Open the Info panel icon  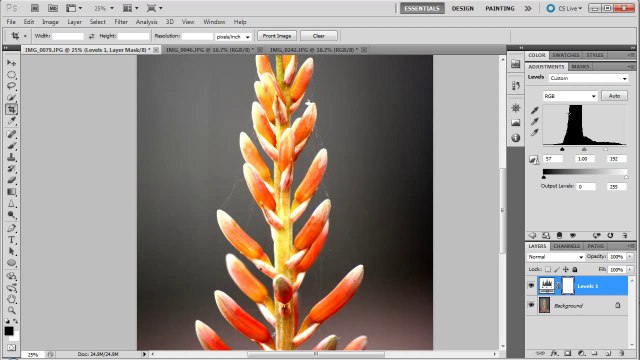coord(516,138)
